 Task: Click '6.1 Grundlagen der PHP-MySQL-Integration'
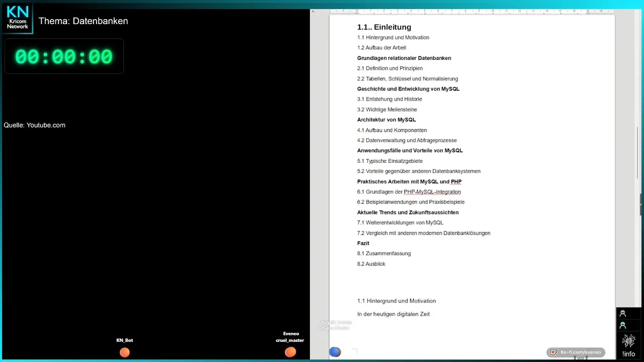[409, 192]
